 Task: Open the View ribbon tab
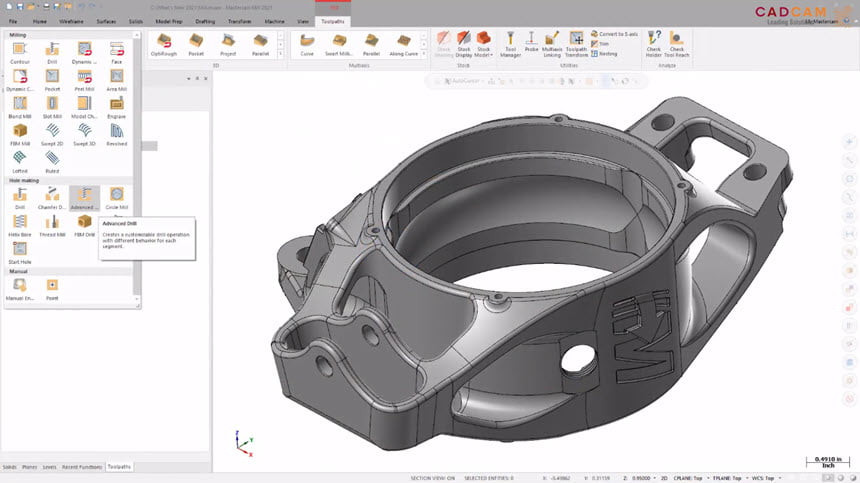303,21
